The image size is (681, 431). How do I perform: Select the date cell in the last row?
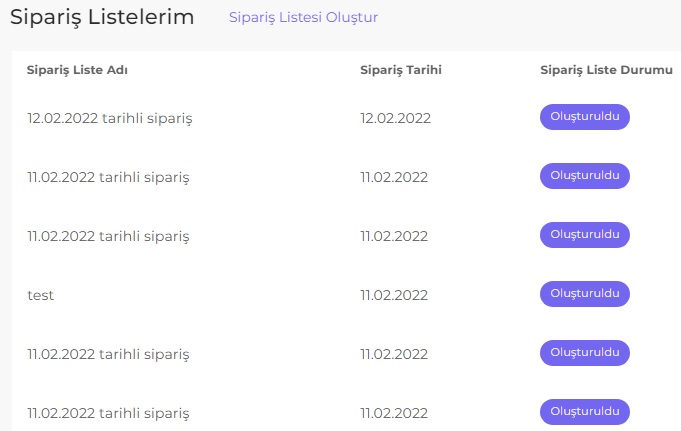[394, 414]
